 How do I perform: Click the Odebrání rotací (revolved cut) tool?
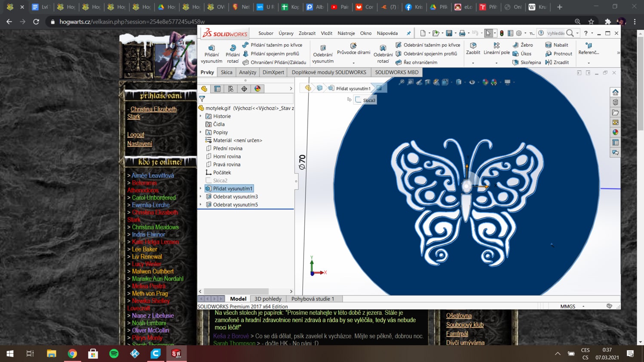383,54
